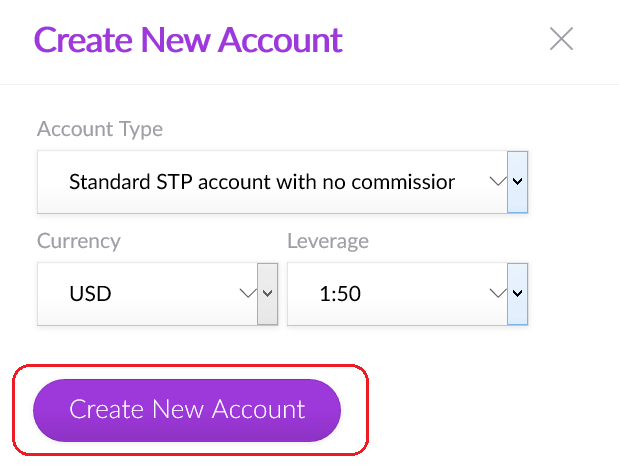Click the purple Create New Account button
Image resolution: width=619 pixels, height=470 pixels.
(x=187, y=410)
